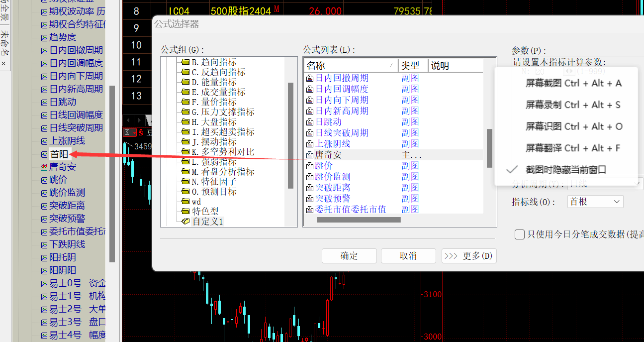Viewport: 644px width, 342px height.
Task: Click the 类型 column header
Action: tap(413, 66)
